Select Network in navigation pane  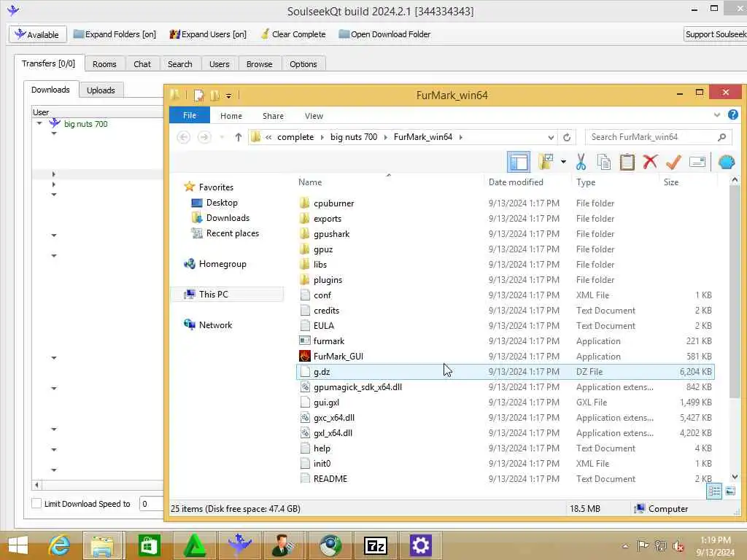coord(215,324)
